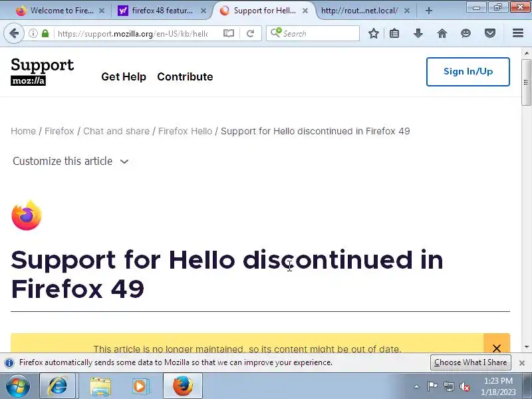
Task: Open the Hello chat smiley icon
Action: pos(466,33)
